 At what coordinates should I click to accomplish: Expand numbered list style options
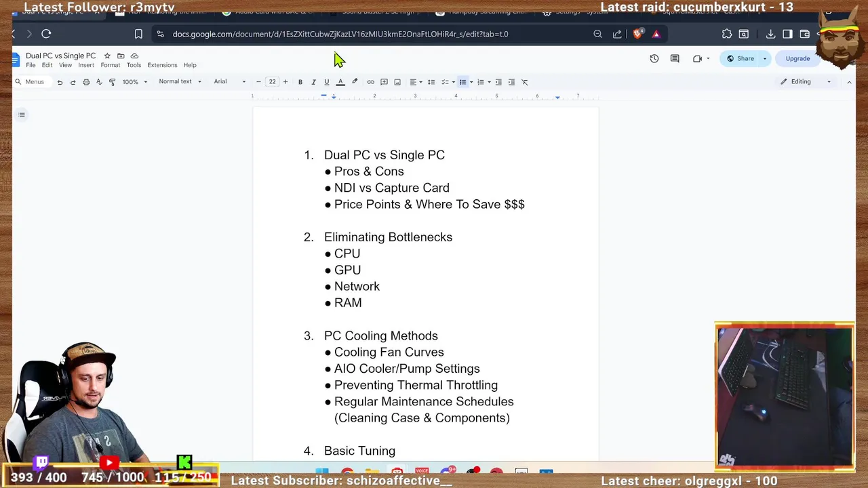point(489,82)
